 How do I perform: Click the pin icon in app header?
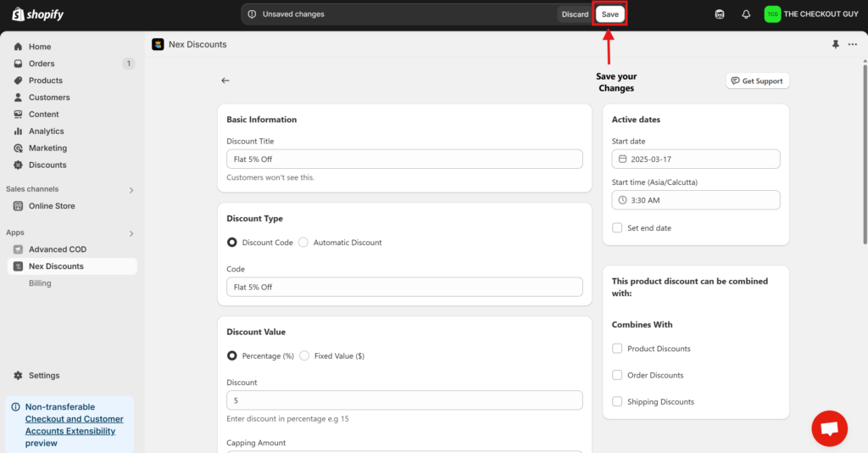837,44
